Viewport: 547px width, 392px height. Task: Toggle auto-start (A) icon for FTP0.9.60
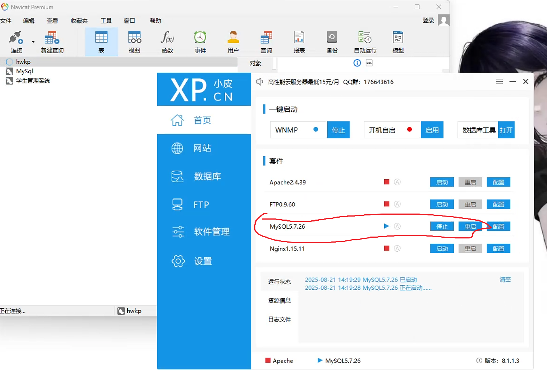point(397,204)
